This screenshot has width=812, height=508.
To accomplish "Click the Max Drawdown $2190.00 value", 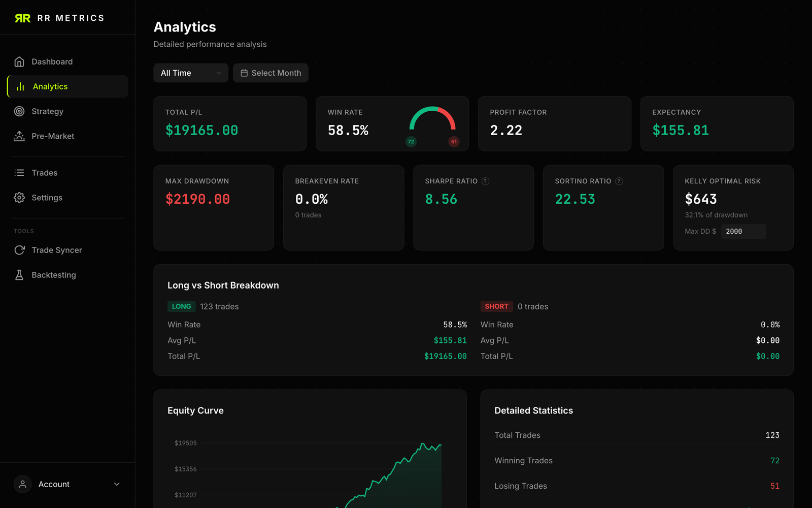I will pyautogui.click(x=197, y=199).
